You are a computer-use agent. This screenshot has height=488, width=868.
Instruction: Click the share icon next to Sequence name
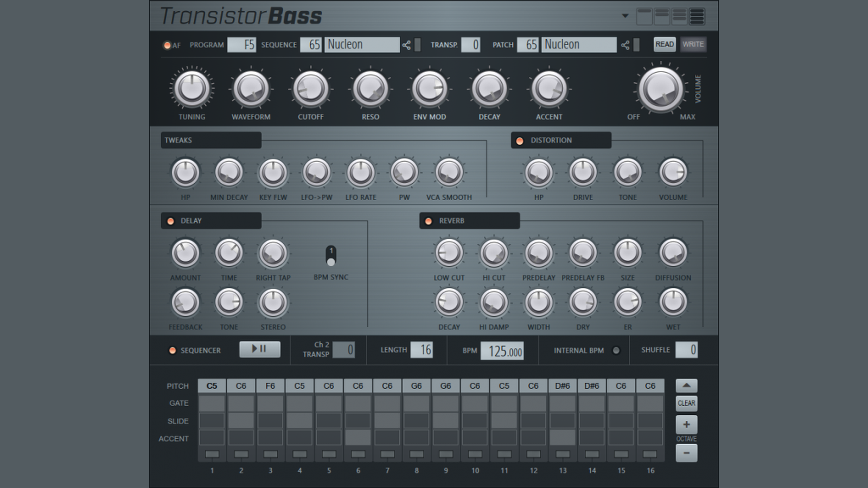(406, 45)
